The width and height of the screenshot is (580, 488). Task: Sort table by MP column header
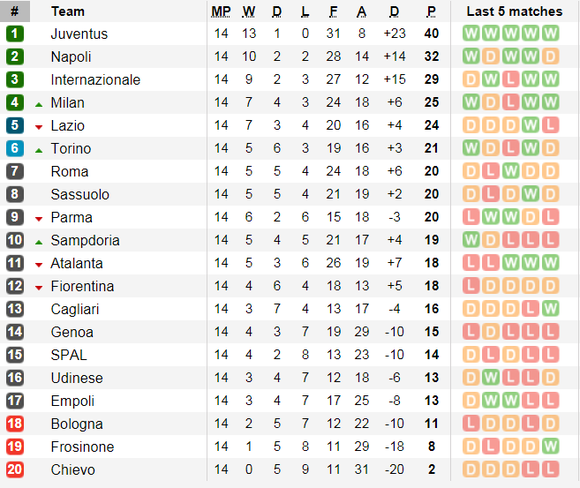(221, 11)
